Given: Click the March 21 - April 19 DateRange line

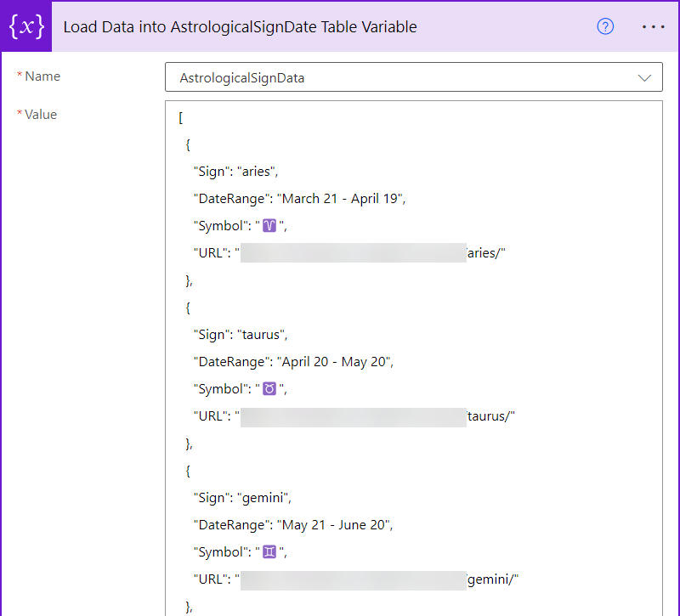Looking at the screenshot, I should [x=299, y=199].
